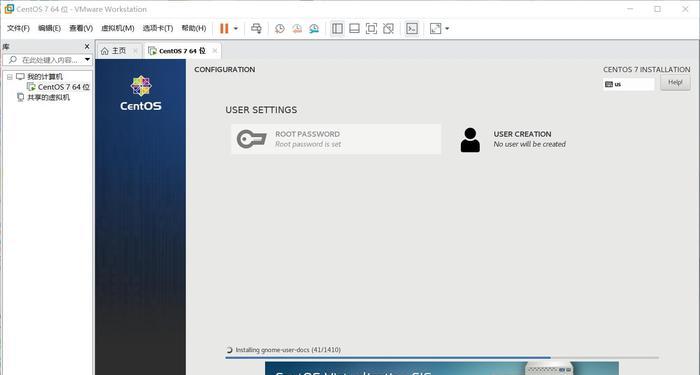Screen dimensions: 700x375
Task: Close the library panel with the X
Action: 87,46
